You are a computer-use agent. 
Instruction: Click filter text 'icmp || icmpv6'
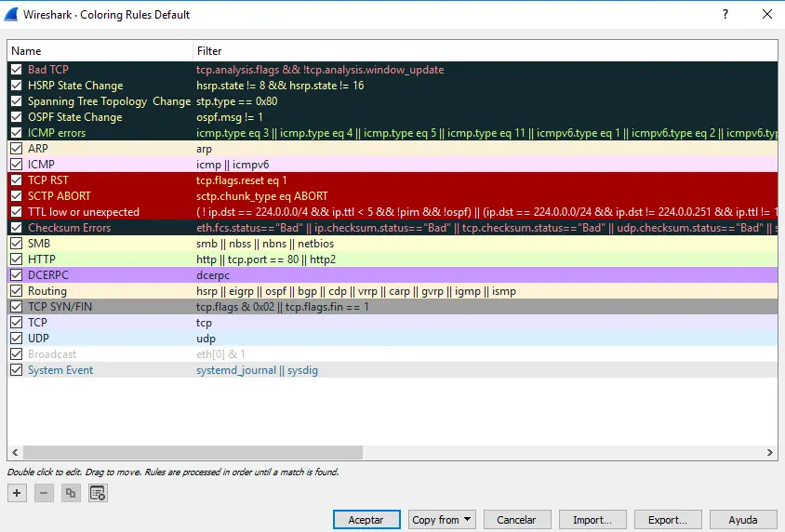tap(233, 165)
